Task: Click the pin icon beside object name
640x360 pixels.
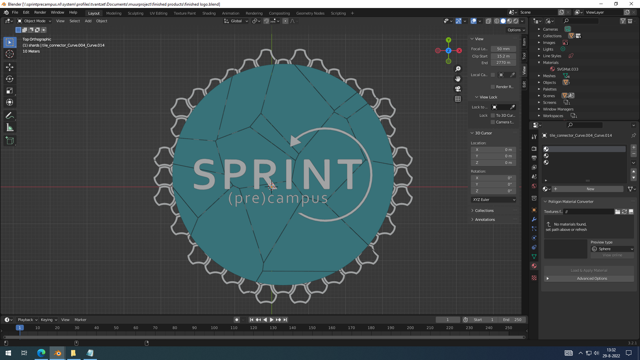Action: tap(633, 136)
